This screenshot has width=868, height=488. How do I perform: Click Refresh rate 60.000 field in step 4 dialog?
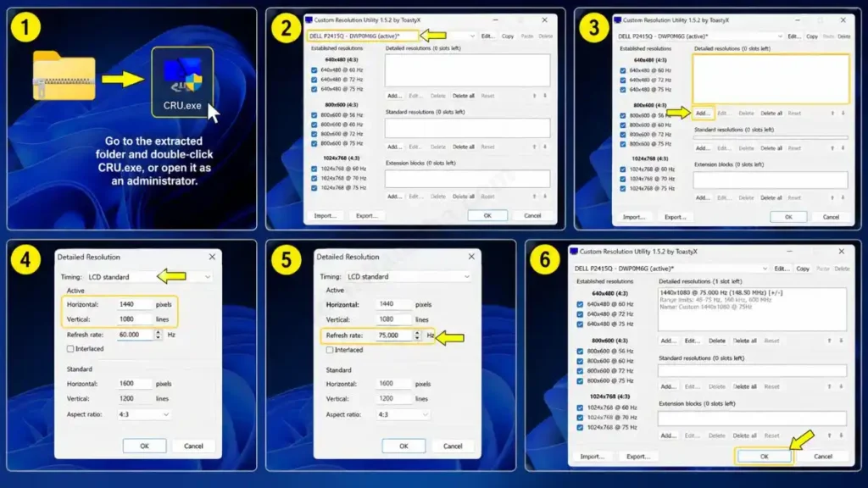tap(136, 335)
